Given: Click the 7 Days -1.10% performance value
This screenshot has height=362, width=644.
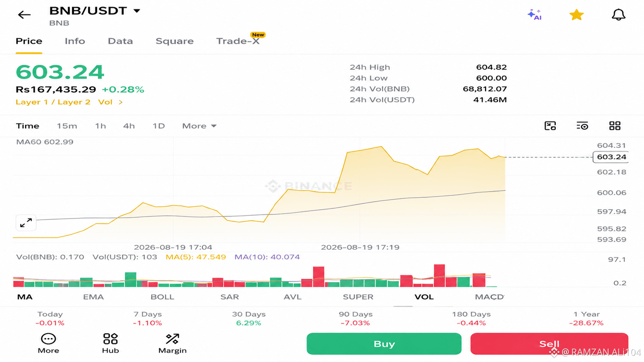Looking at the screenshot, I should [148, 323].
